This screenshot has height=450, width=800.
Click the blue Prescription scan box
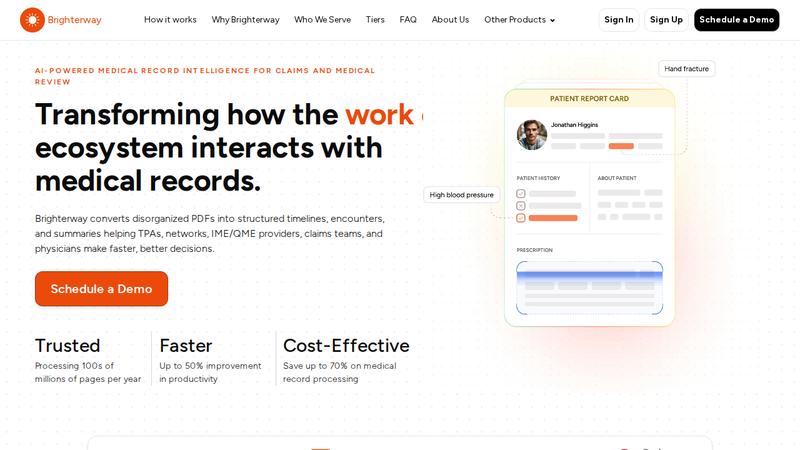click(589, 288)
